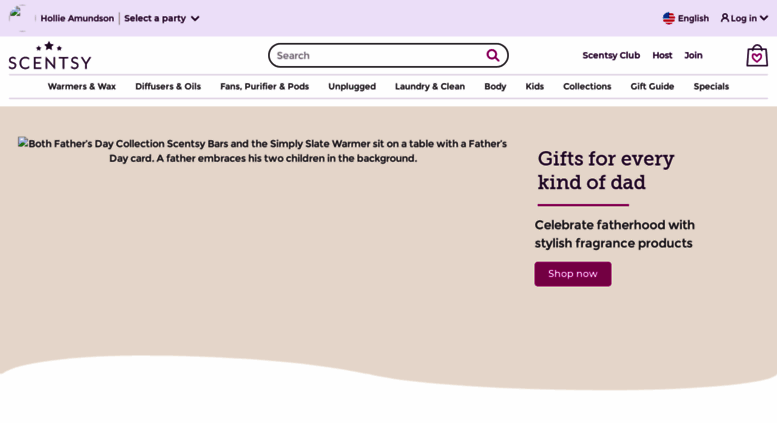Open the Scentsy Club link
The image size is (777, 423).
click(x=611, y=55)
